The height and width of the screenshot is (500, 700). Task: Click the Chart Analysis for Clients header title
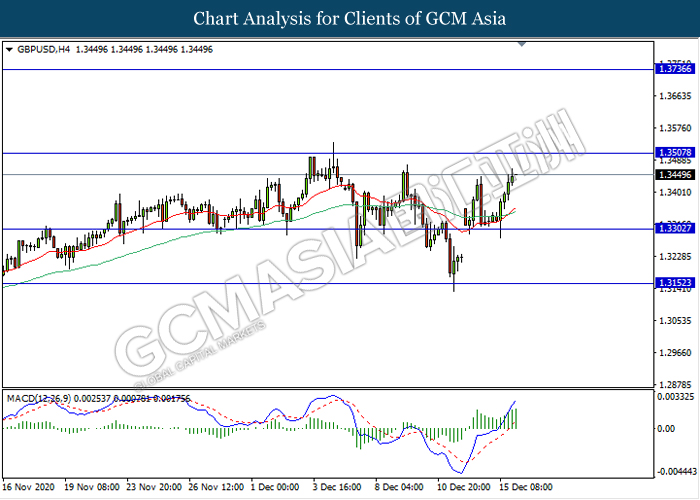click(350, 19)
